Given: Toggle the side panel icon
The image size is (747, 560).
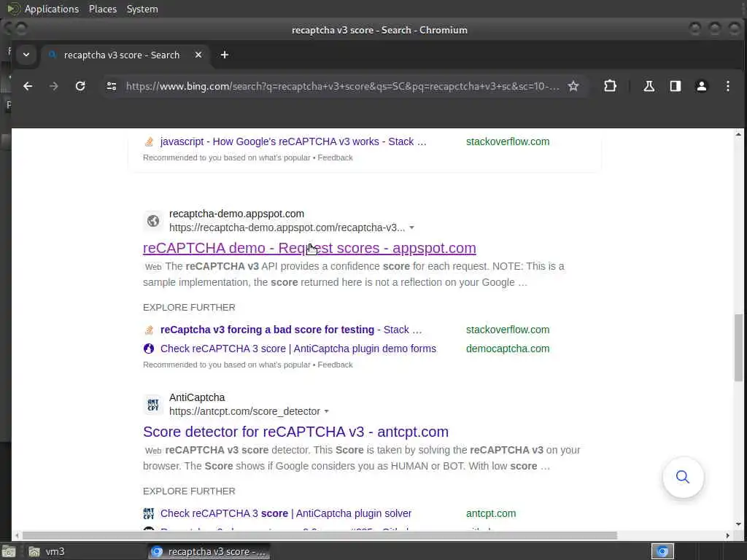Looking at the screenshot, I should pos(675,86).
